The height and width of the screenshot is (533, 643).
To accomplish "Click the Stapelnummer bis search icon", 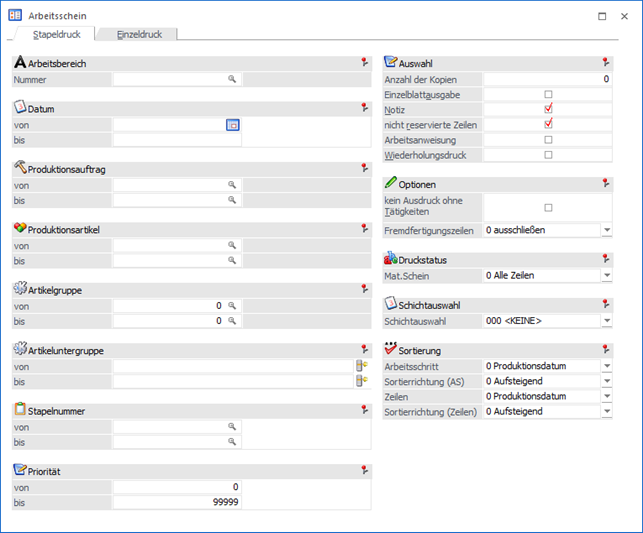I will 231,441.
